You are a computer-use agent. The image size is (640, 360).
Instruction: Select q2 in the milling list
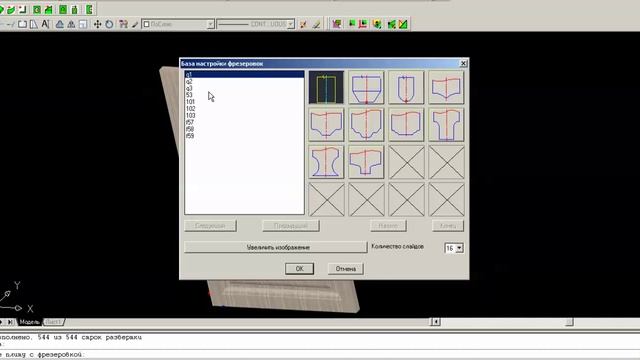[244, 81]
